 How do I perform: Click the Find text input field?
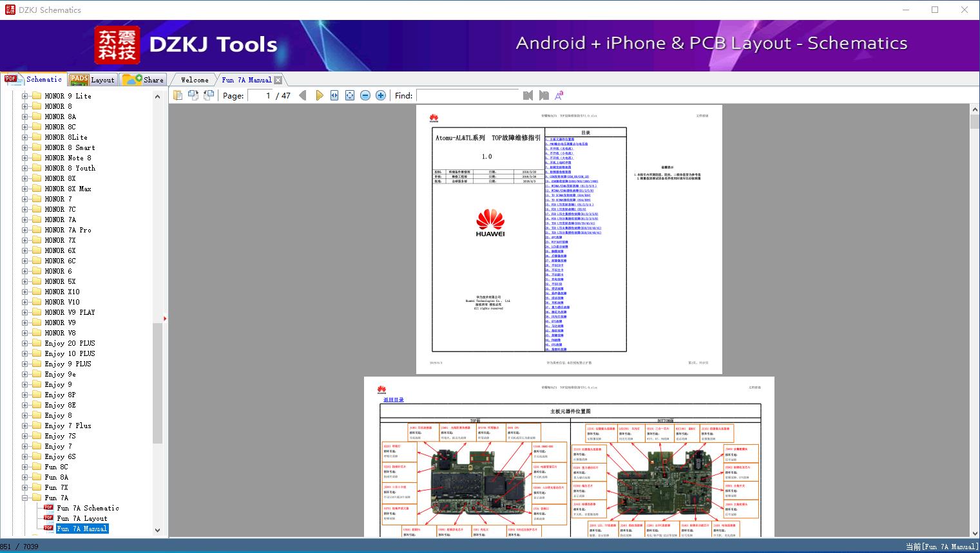pyautogui.click(x=467, y=95)
